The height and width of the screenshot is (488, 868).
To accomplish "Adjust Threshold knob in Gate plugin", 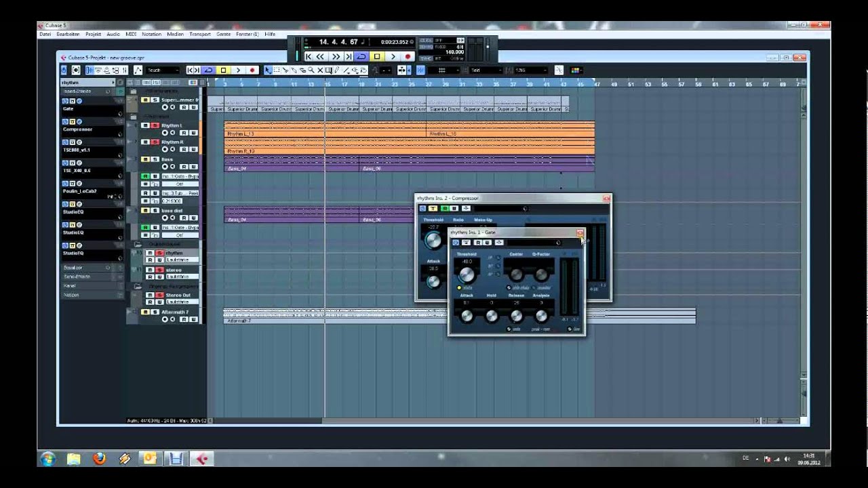I will coord(467,274).
